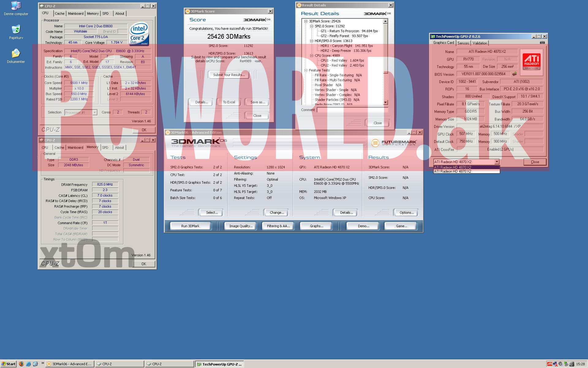This screenshot has height=368, width=588.
Task: Open the GPU selection dropdown in GPU-Z
Action: 497,162
